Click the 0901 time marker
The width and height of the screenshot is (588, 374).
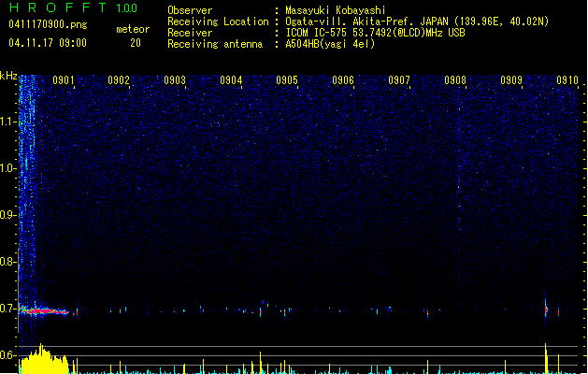(x=63, y=80)
